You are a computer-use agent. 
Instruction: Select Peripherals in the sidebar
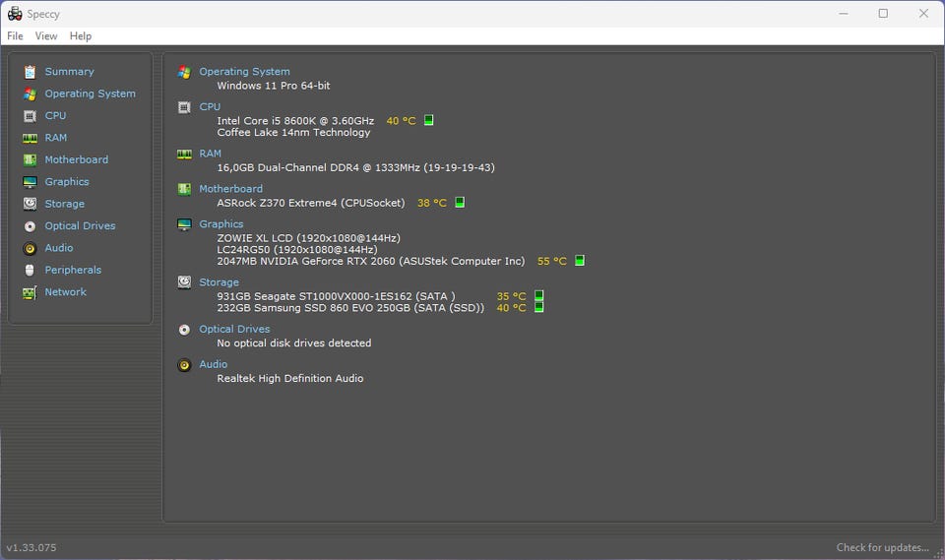pos(73,270)
